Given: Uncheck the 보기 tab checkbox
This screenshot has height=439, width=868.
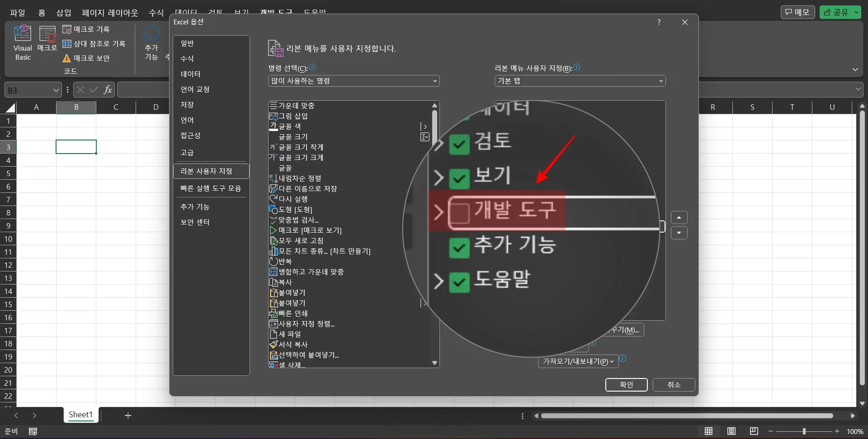Looking at the screenshot, I should point(459,177).
